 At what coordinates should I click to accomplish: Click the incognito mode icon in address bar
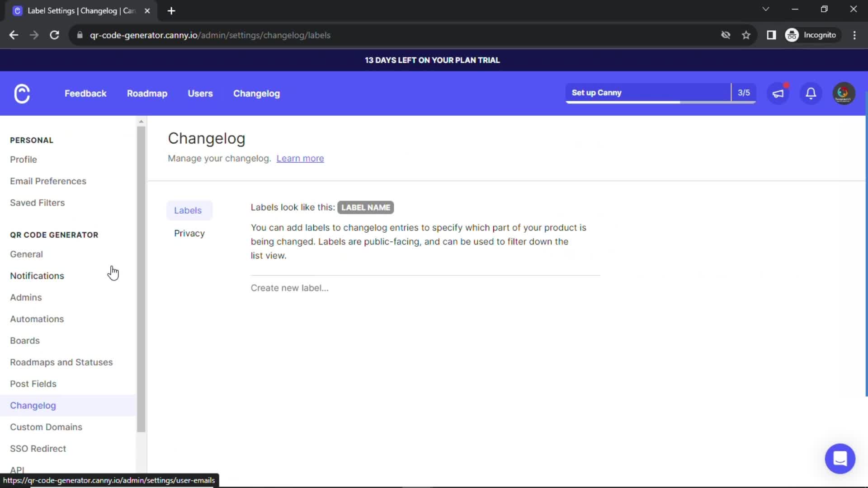click(x=791, y=34)
